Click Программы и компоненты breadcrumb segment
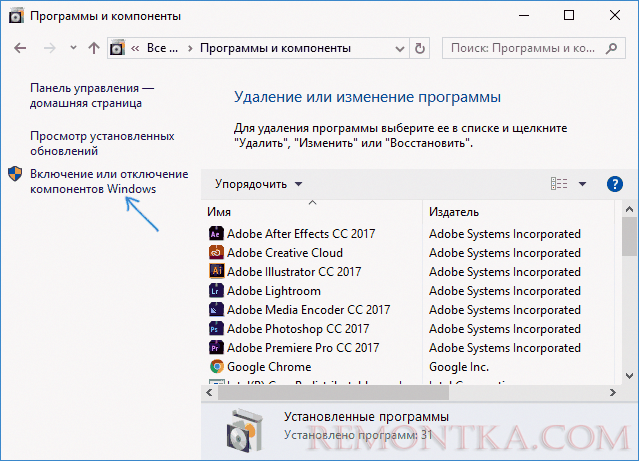The image size is (639, 461). pyautogui.click(x=275, y=48)
